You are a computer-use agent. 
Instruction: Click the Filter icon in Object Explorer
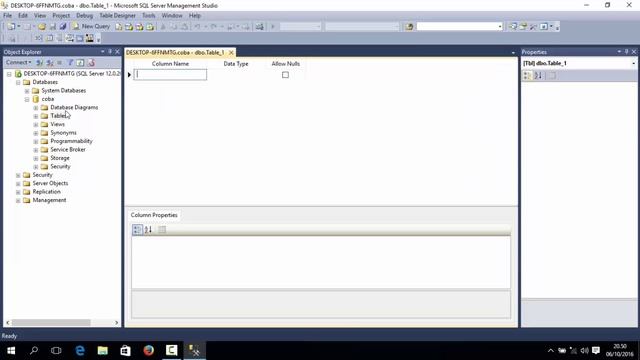70,62
